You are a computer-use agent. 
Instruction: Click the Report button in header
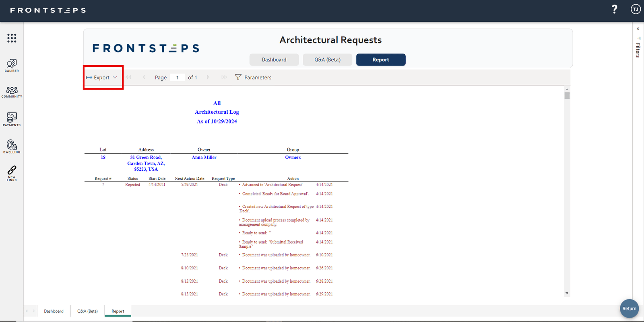coord(381,59)
